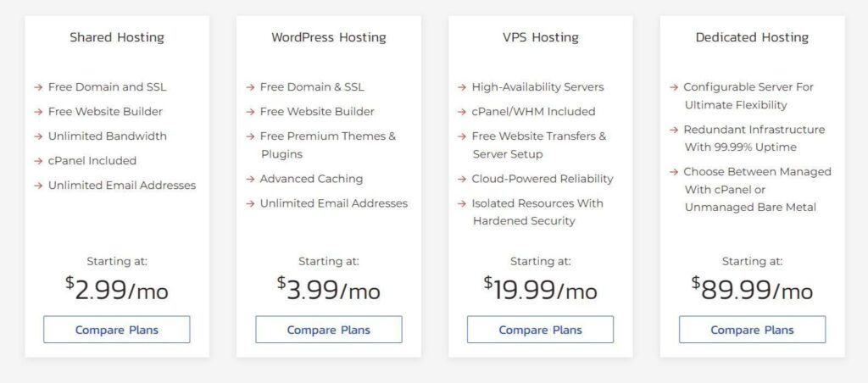
Task: Click the Dedicated Hosting heading
Action: coord(753,37)
